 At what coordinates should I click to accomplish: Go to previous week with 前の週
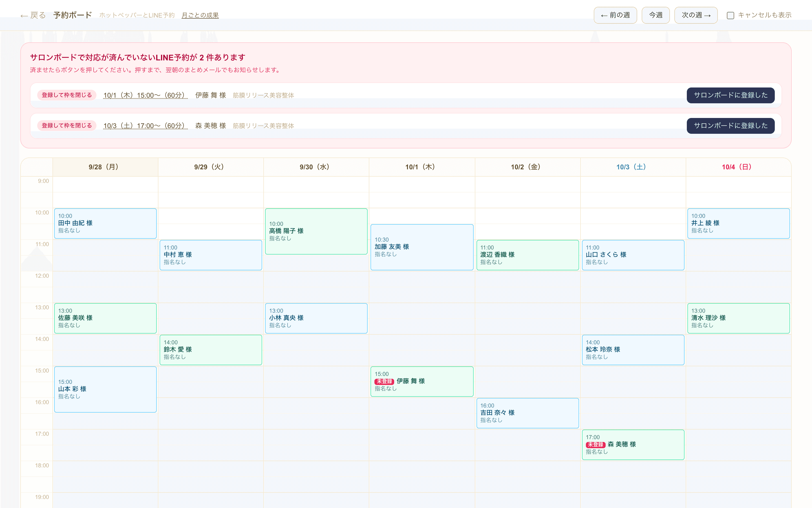point(615,15)
